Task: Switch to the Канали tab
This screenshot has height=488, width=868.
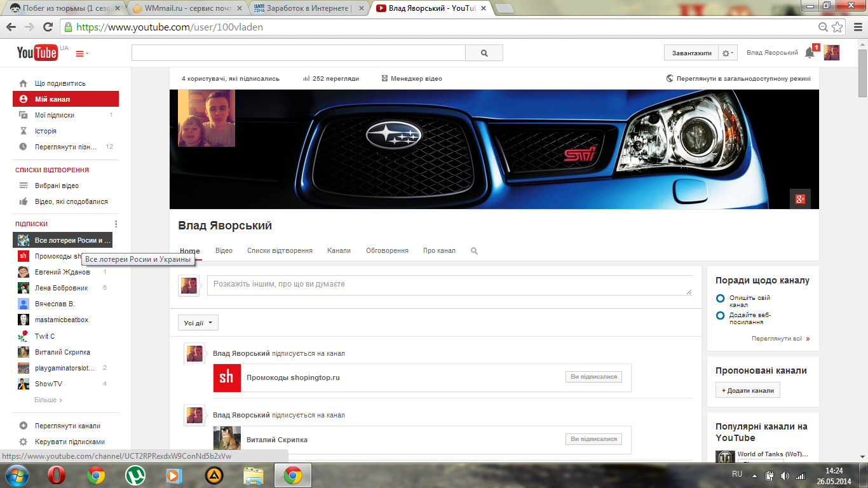Action: (339, 250)
